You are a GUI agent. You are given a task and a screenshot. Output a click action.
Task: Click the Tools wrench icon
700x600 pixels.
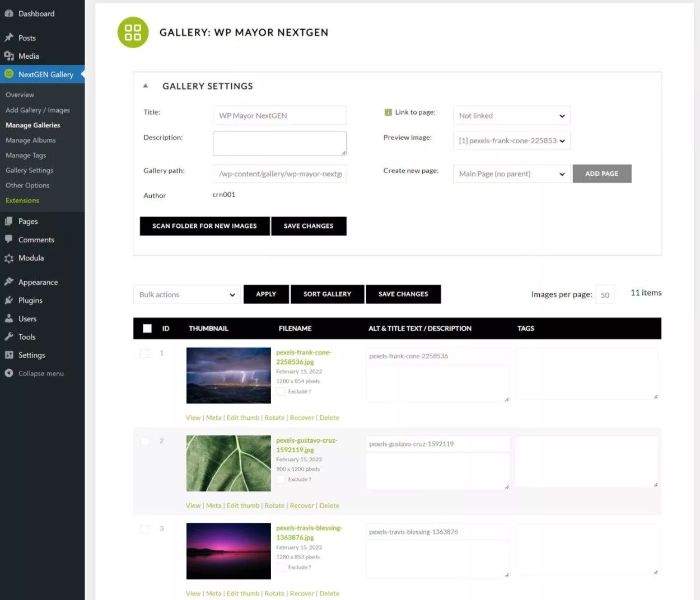(9, 337)
